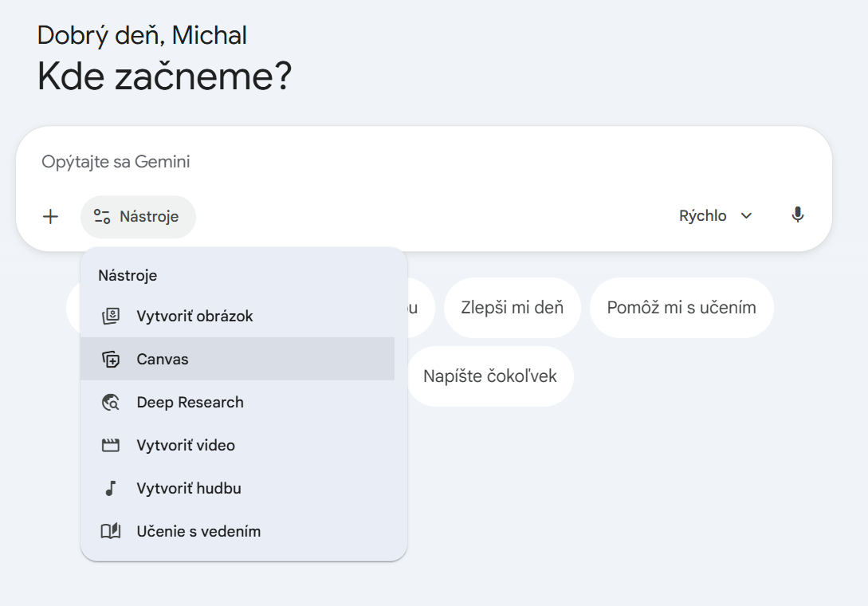Click the plus icon to add files
868x606 pixels.
click(50, 216)
